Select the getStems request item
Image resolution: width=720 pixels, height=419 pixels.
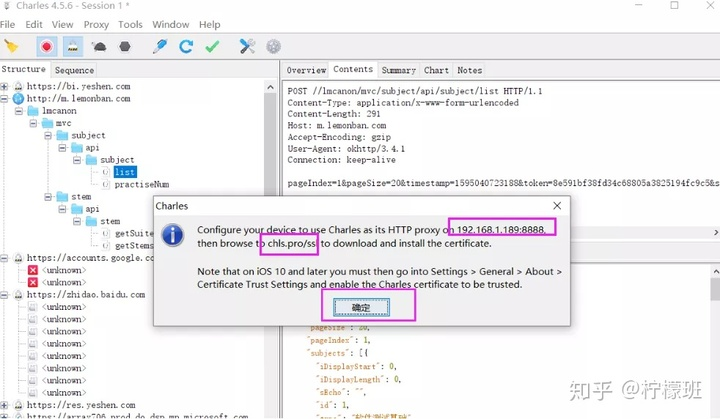tap(134, 246)
